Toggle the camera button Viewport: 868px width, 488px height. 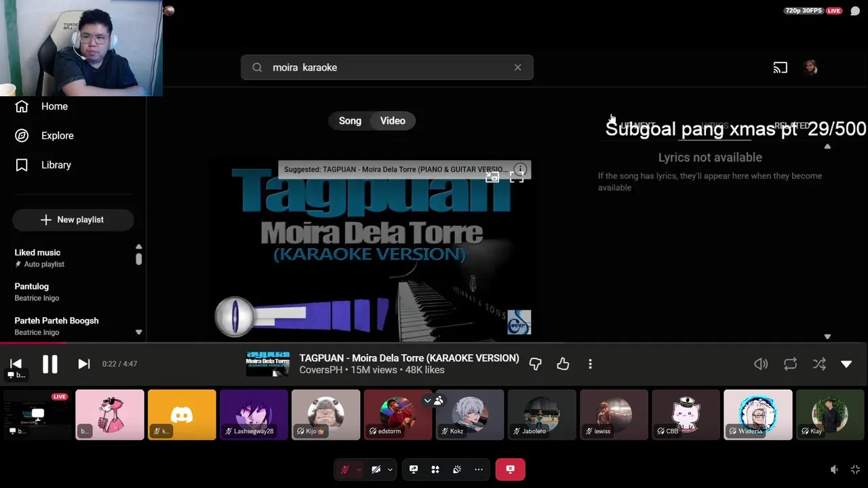376,469
